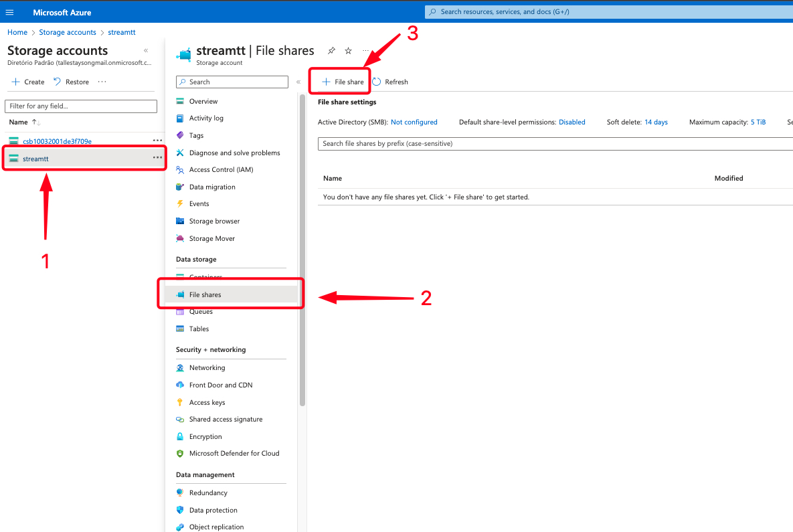Select Queues in Data storage menu
Viewport: 793px width, 532px height.
(x=201, y=311)
